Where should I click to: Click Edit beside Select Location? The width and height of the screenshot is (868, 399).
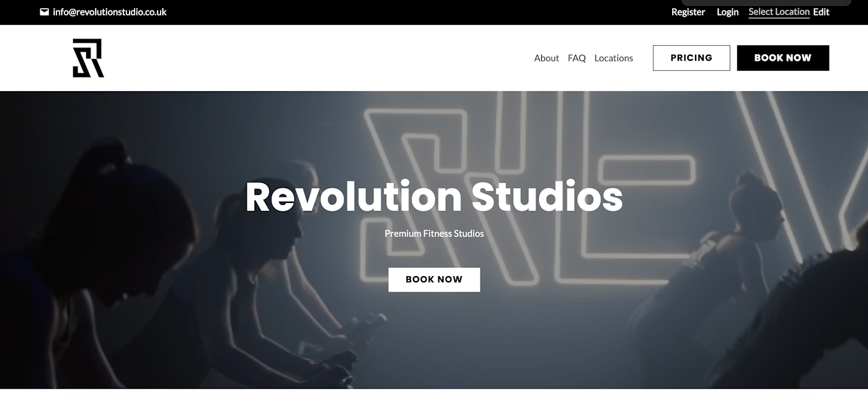pos(821,12)
